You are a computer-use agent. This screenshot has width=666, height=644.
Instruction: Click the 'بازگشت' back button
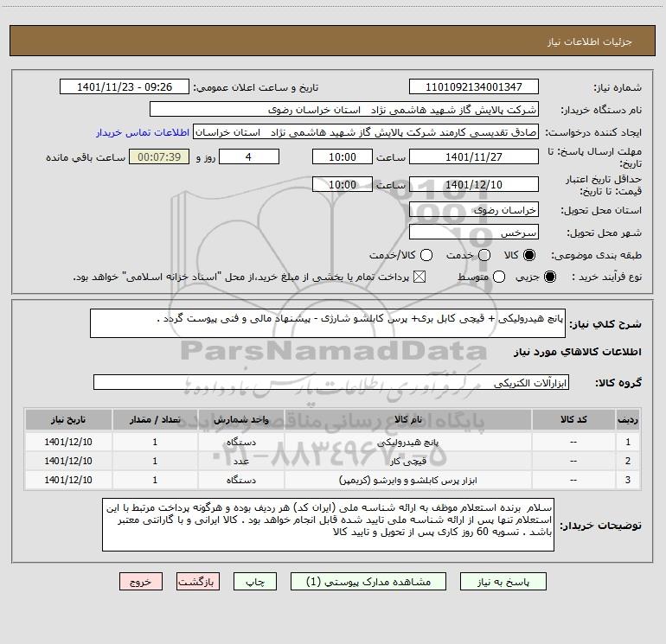coord(199,582)
